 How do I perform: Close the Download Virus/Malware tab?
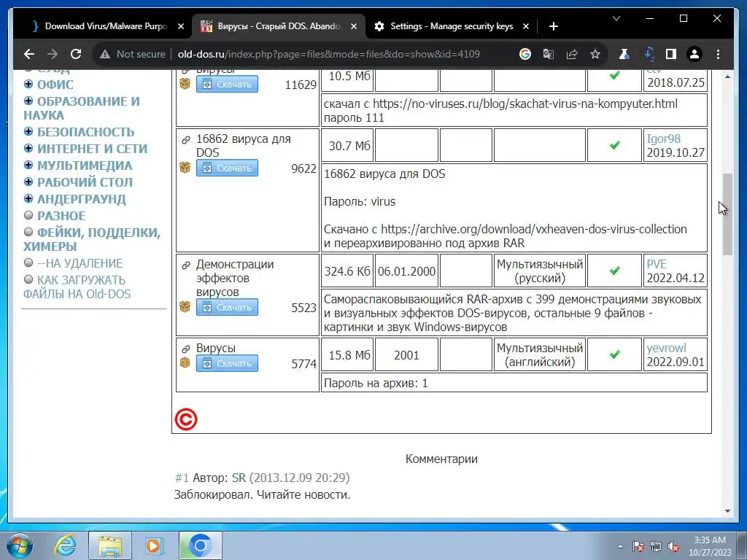[181, 27]
